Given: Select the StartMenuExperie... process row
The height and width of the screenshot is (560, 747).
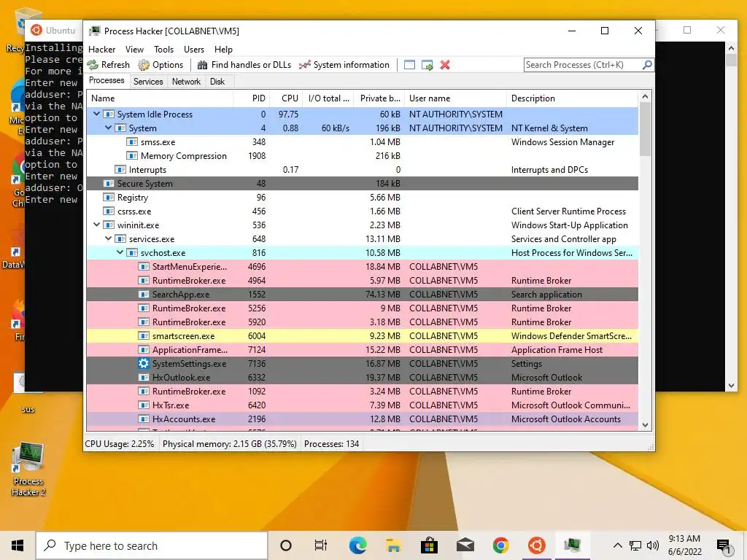Looking at the screenshot, I should pyautogui.click(x=362, y=267).
